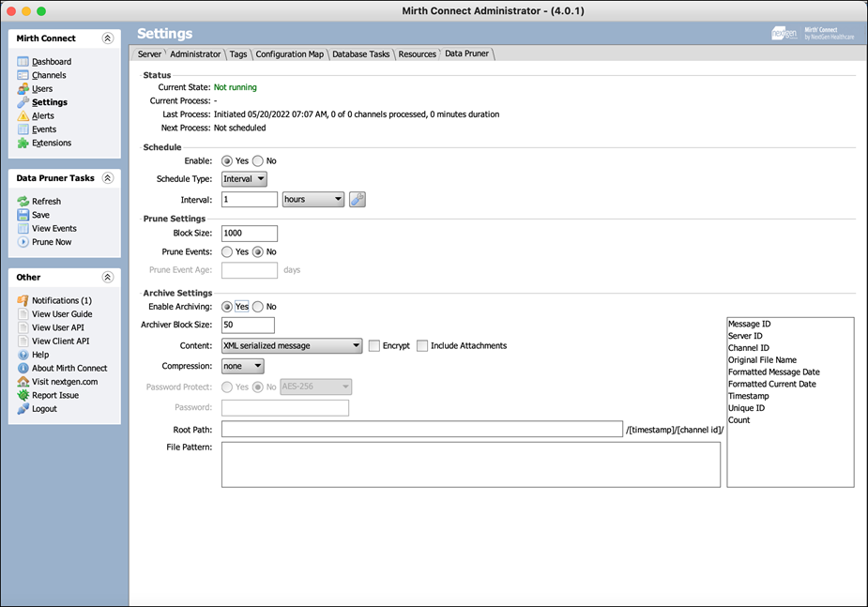Image resolution: width=868 pixels, height=607 pixels.
Task: Click the Refresh task link text
Action: coord(47,202)
